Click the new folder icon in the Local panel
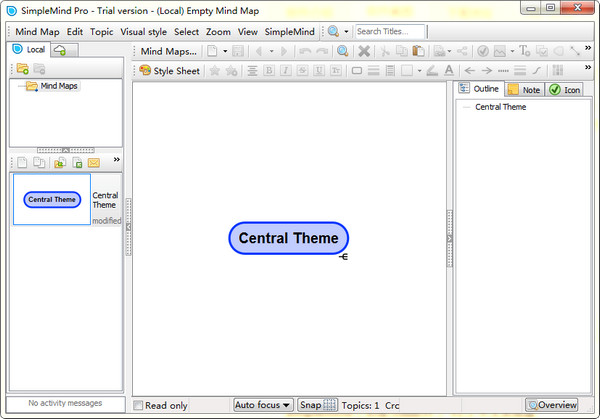Viewport: 600px width, 419px height. [x=22, y=69]
